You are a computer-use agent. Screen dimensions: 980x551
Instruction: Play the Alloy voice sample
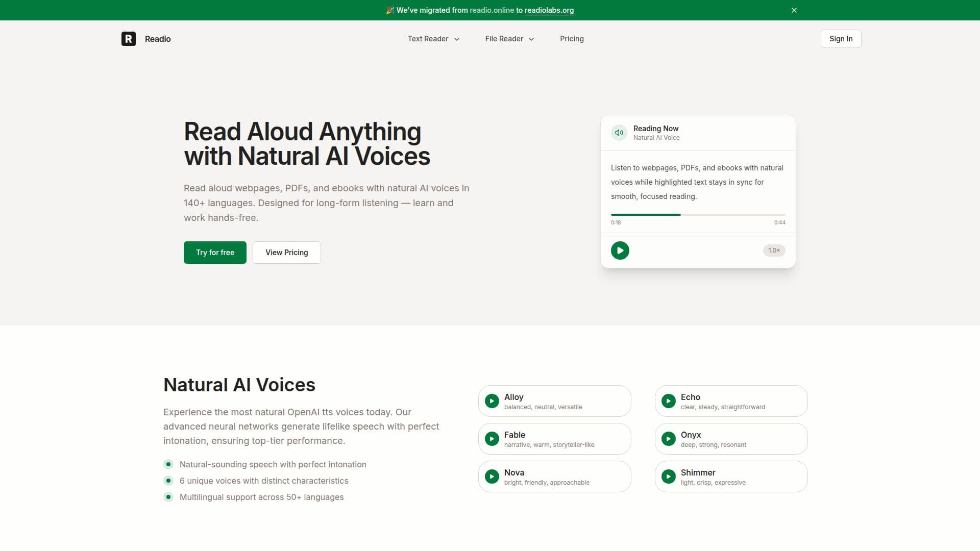492,401
